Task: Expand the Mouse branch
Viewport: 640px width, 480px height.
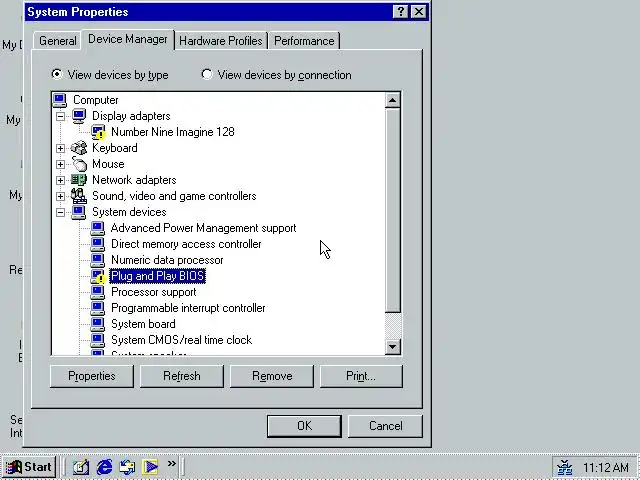Action: point(60,164)
